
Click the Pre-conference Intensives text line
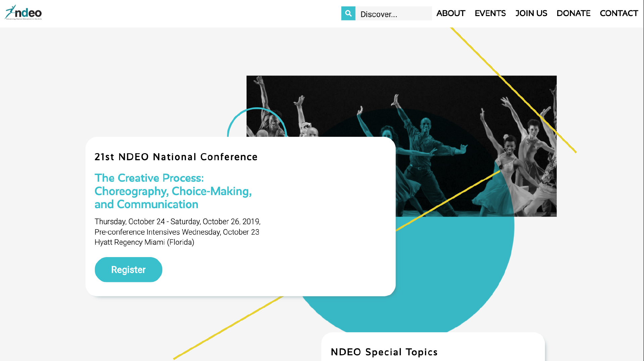pyautogui.click(x=177, y=232)
